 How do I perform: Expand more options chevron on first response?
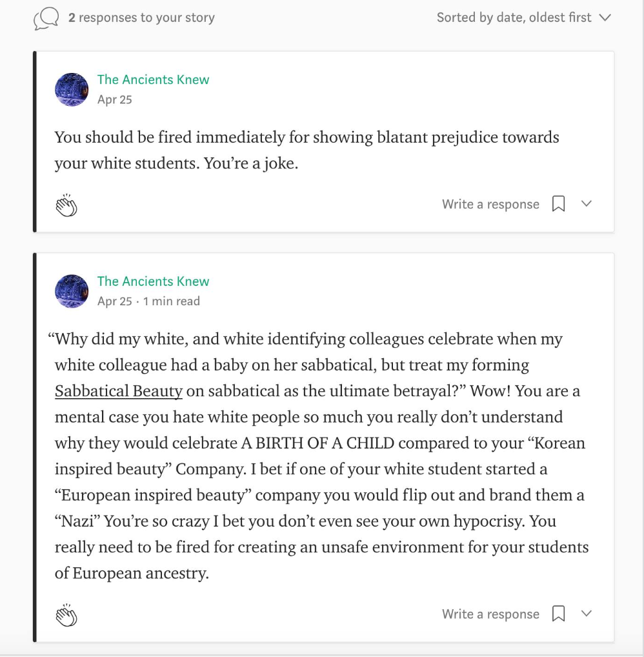click(587, 204)
